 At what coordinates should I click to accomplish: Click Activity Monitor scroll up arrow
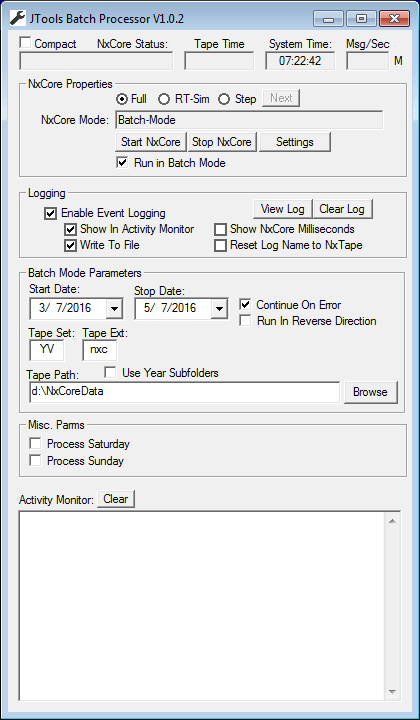(392, 521)
